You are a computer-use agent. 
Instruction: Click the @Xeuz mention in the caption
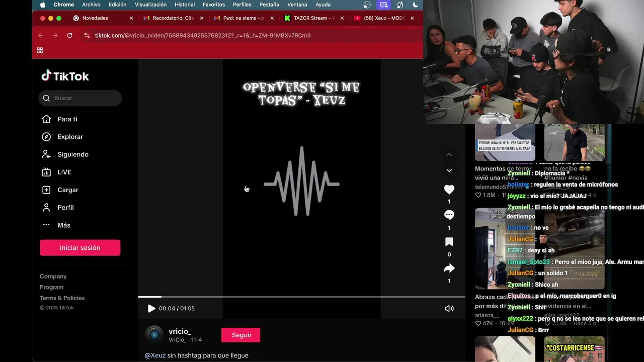155,355
